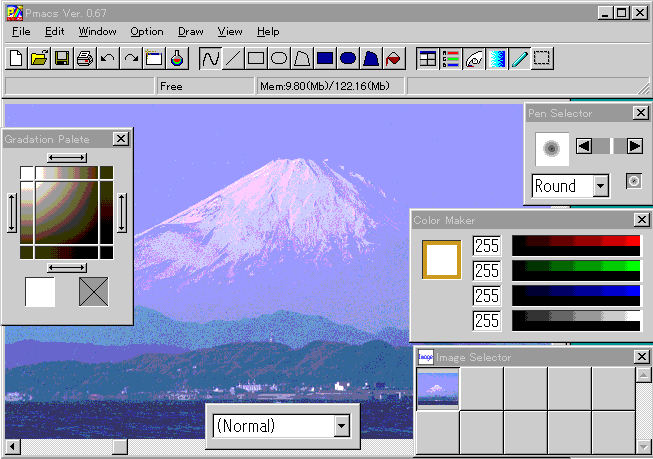Click the colored flask icon
The height and width of the screenshot is (459, 653).
[177, 58]
